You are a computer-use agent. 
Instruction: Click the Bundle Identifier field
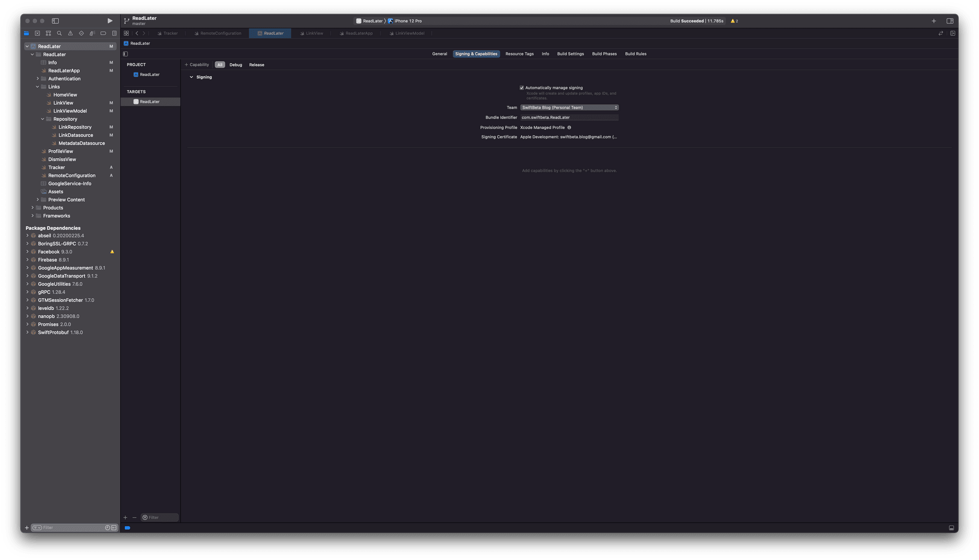click(569, 117)
